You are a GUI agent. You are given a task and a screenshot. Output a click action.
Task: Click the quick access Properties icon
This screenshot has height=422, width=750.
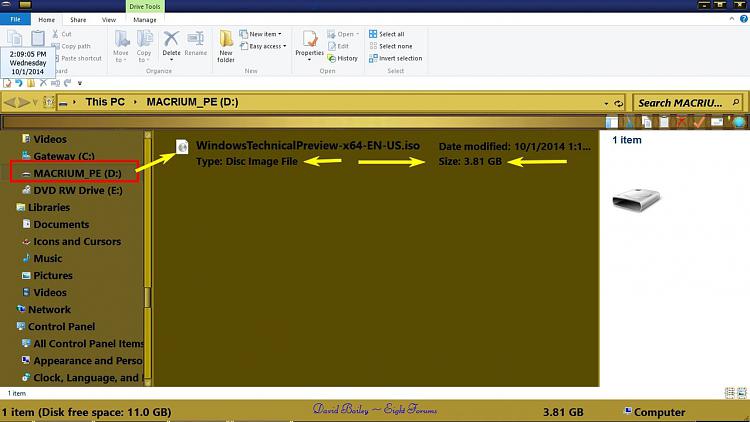(x=7, y=83)
